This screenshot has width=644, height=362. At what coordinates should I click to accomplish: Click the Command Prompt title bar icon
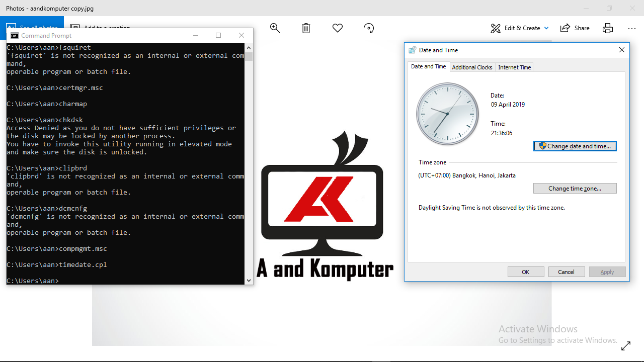tap(14, 35)
